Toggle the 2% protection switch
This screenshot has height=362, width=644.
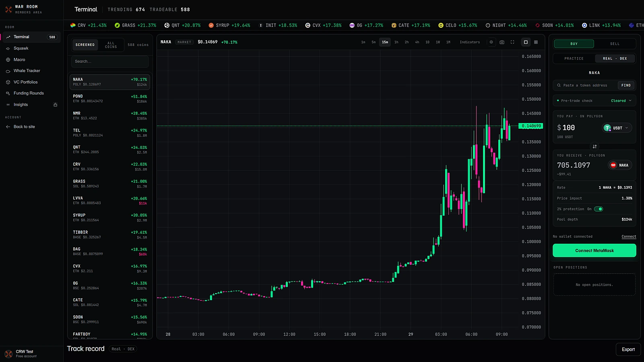pyautogui.click(x=599, y=209)
